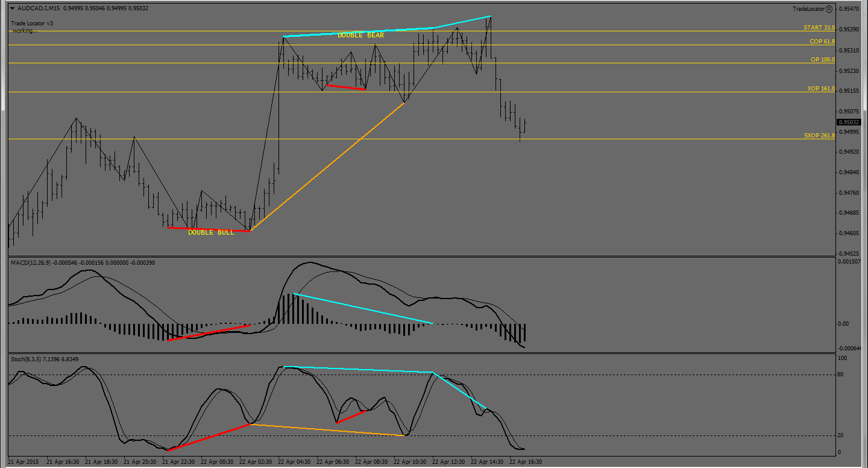Click the current price tag 0.95032
868x468 pixels.
(849, 122)
